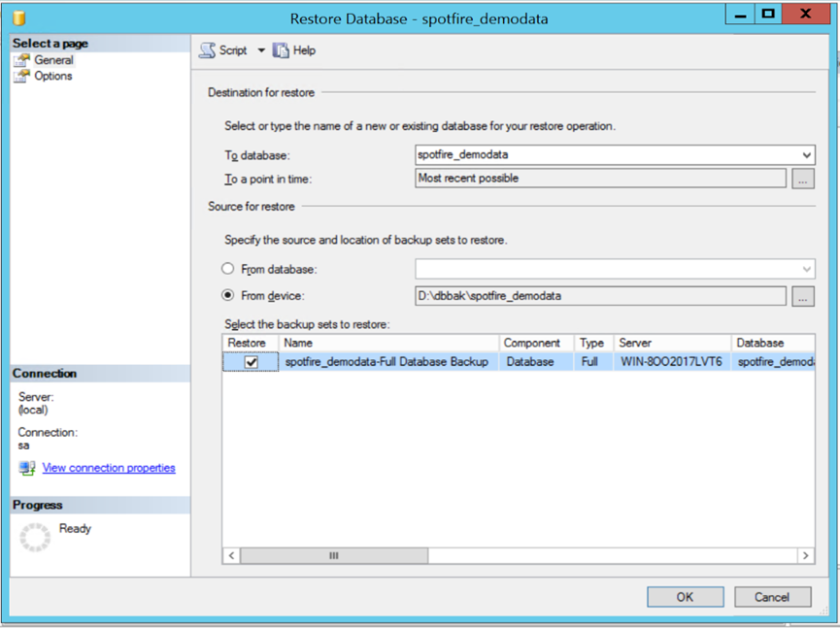The width and height of the screenshot is (840, 629).
Task: Open From device browse button
Action: [x=802, y=297]
